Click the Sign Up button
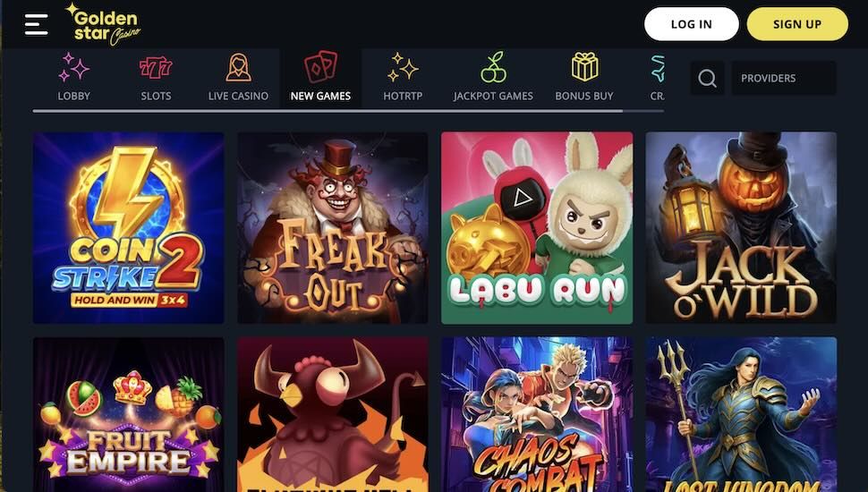 pos(797,24)
